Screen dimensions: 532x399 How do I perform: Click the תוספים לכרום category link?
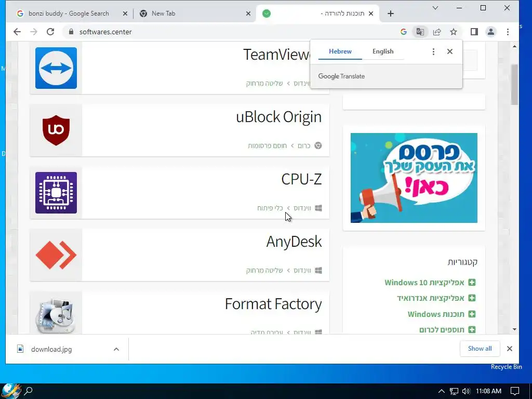pyautogui.click(x=442, y=329)
